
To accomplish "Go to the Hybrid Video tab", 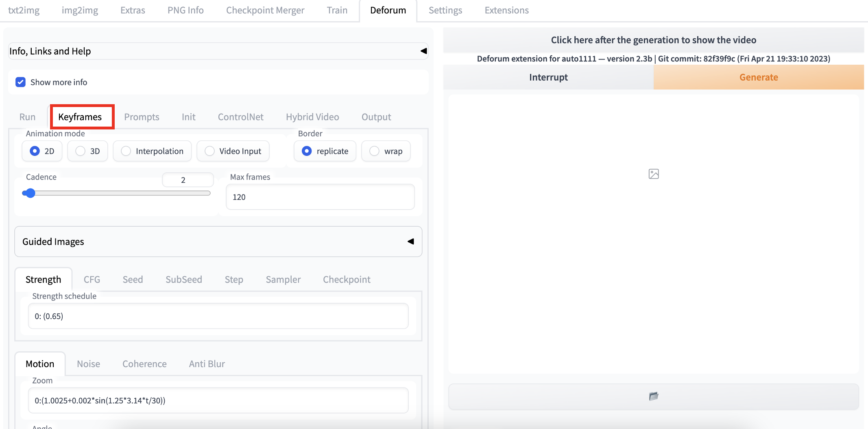I will (312, 117).
